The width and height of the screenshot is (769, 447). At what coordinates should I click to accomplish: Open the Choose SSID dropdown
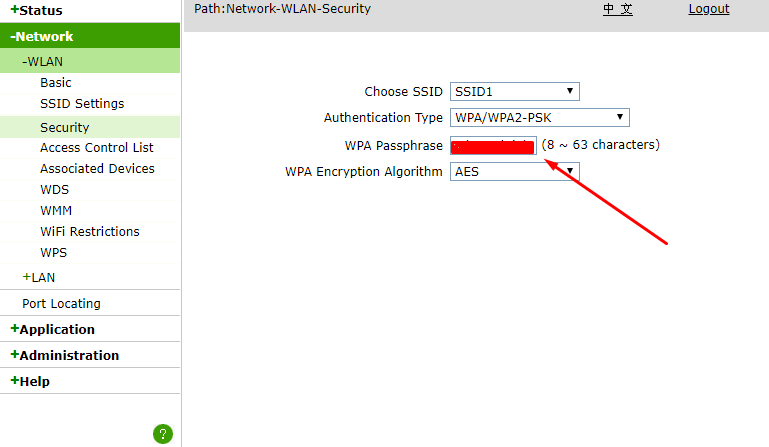514,92
